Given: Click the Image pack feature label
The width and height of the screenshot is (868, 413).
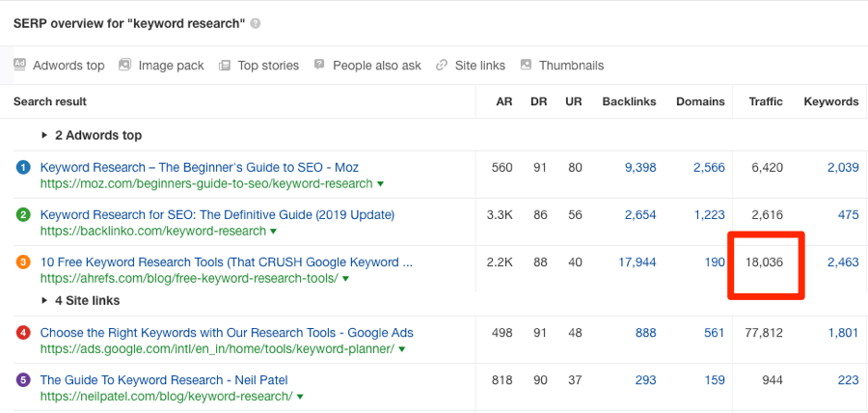Looking at the screenshot, I should point(171,66).
